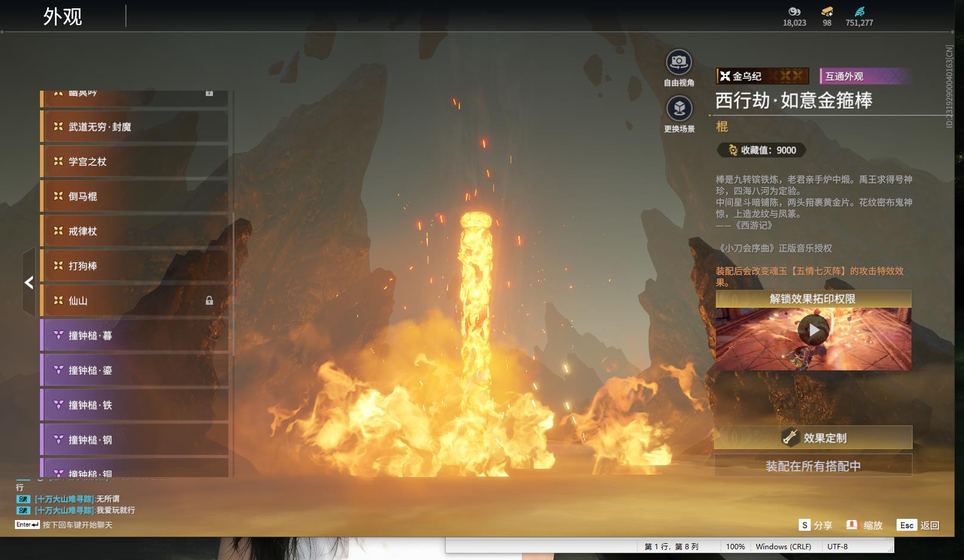Click the 100% zoom status entry

[735, 546]
